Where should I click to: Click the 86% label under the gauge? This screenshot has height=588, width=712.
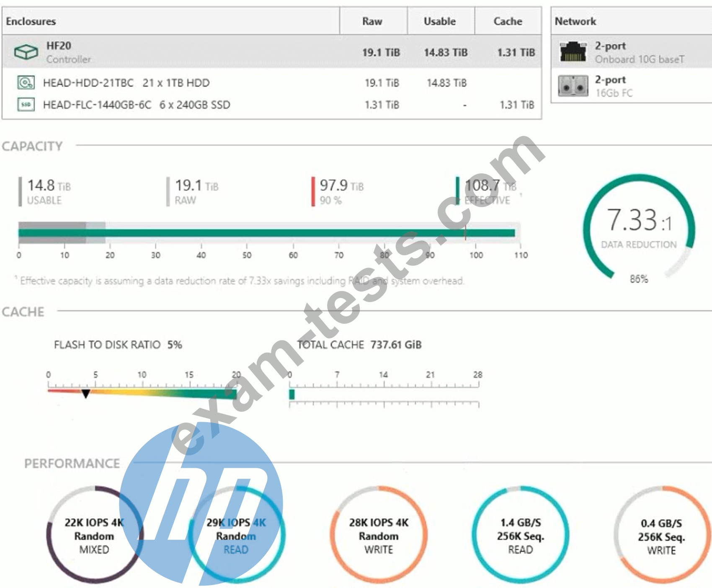pyautogui.click(x=639, y=279)
